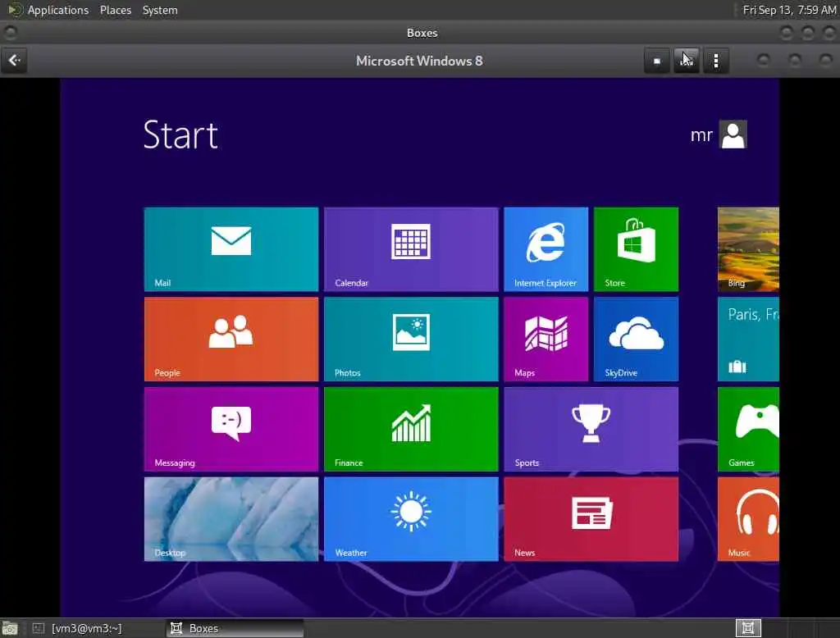Click the Boxes tray icon in bottom panel
840x638 pixels.
click(748, 628)
